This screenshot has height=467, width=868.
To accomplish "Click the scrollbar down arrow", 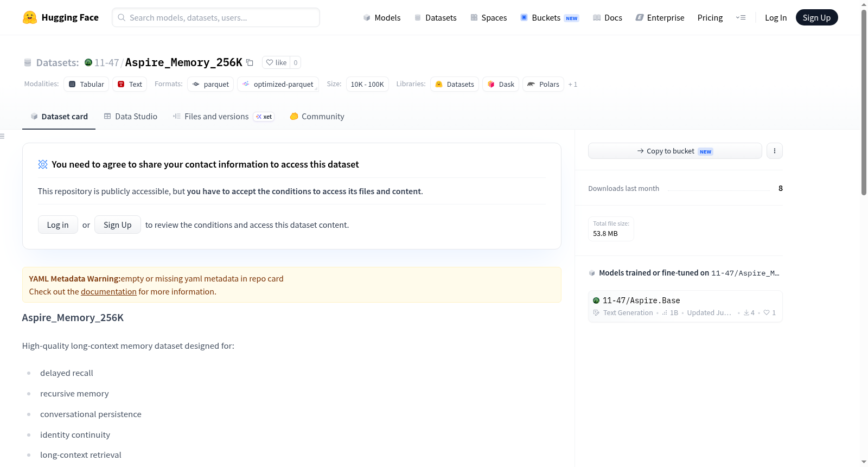I will pyautogui.click(x=864, y=462).
